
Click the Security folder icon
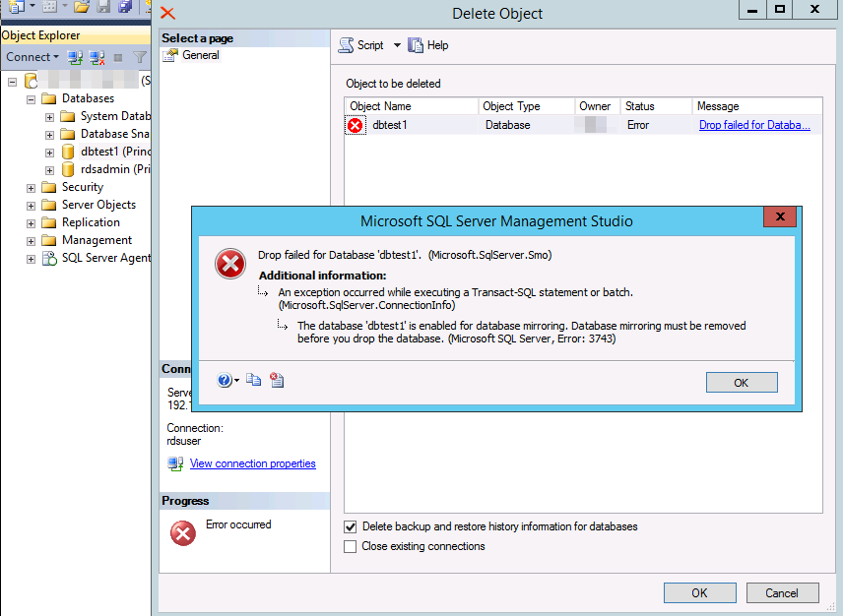click(x=49, y=187)
